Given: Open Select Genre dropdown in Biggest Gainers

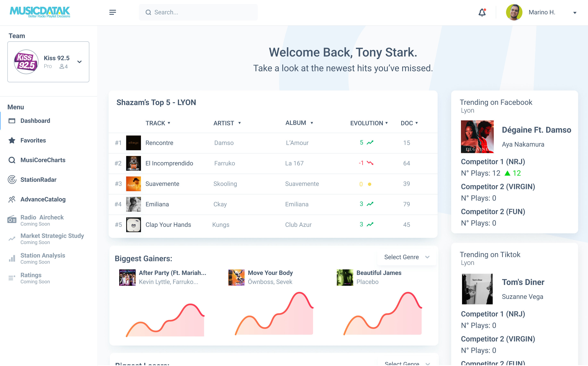Looking at the screenshot, I should pos(406,257).
